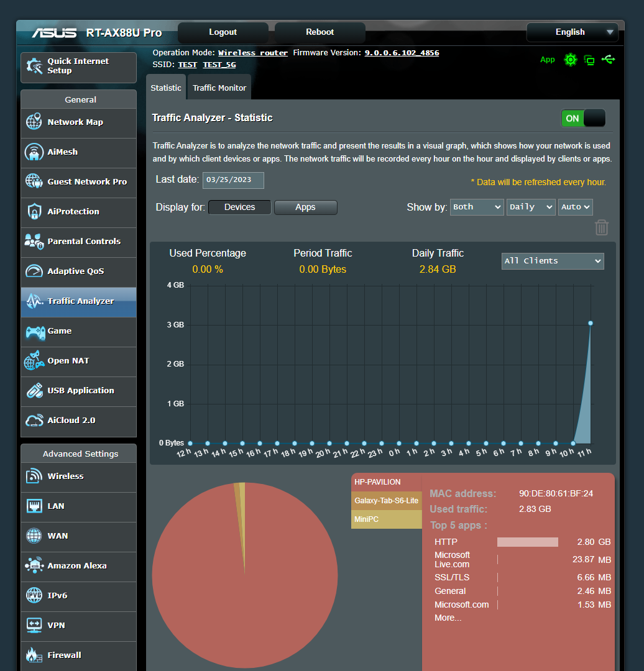Click the Reboot button
The width and height of the screenshot is (644, 671).
(x=320, y=32)
